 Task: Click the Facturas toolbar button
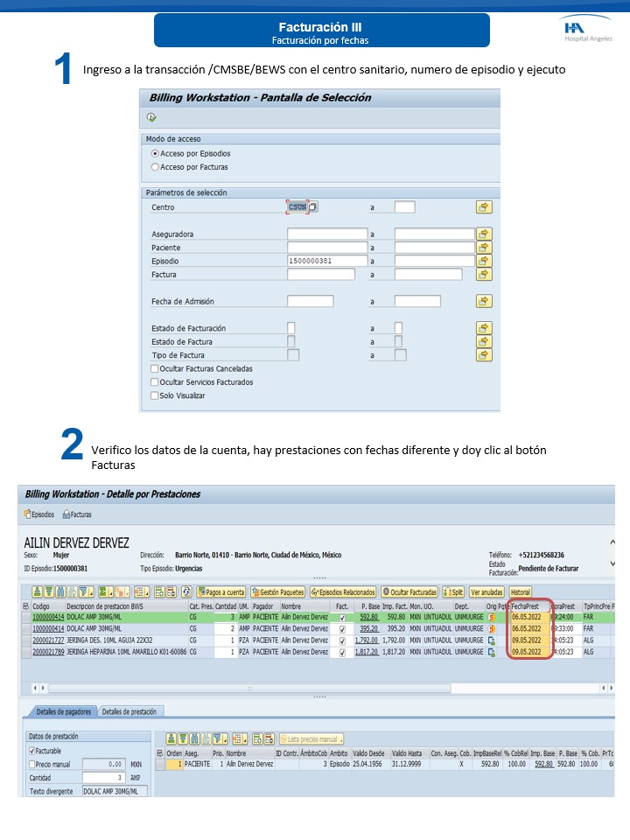click(77, 514)
